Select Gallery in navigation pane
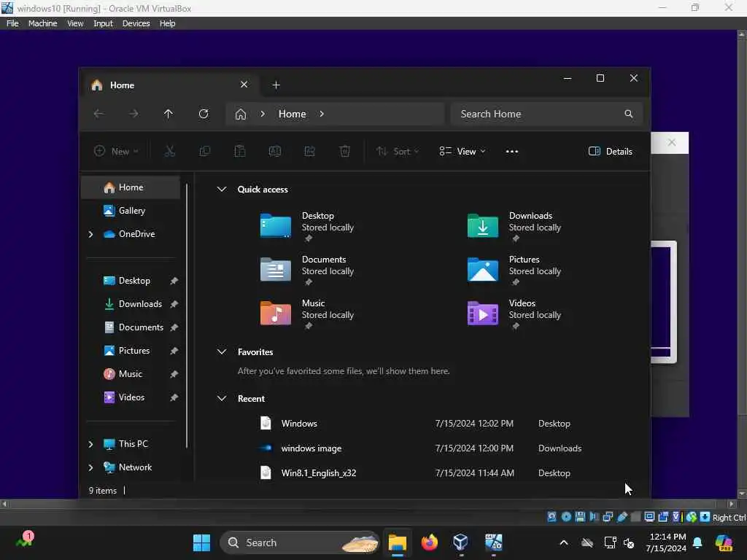The image size is (747, 560). 131,211
